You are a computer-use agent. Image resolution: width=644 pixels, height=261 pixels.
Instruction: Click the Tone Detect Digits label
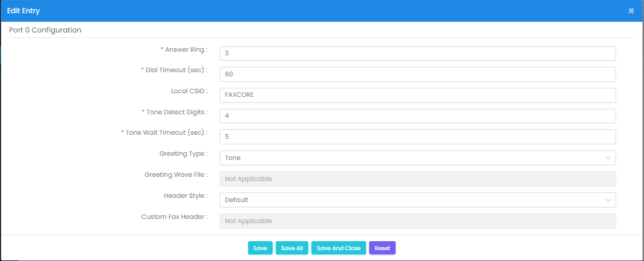[x=175, y=112]
